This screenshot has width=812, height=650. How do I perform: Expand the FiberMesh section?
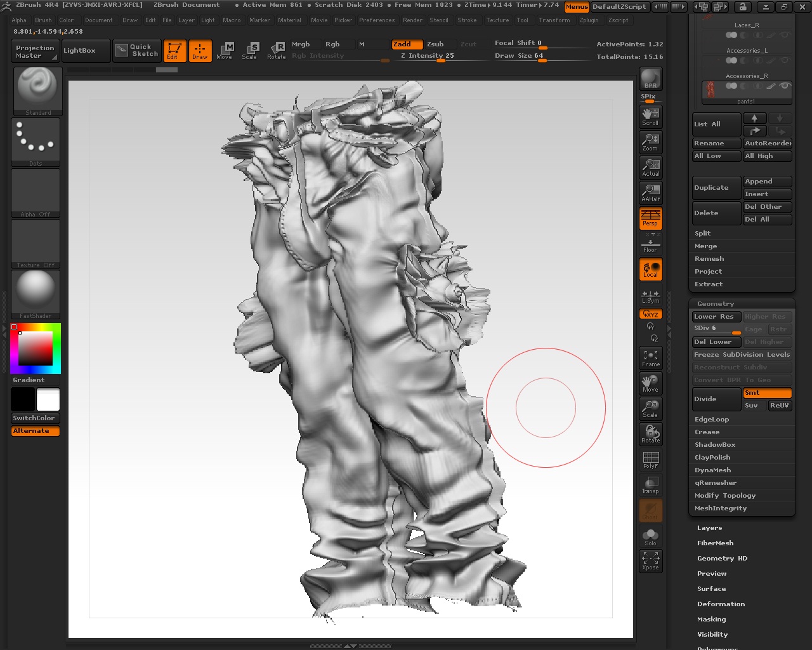tap(715, 543)
